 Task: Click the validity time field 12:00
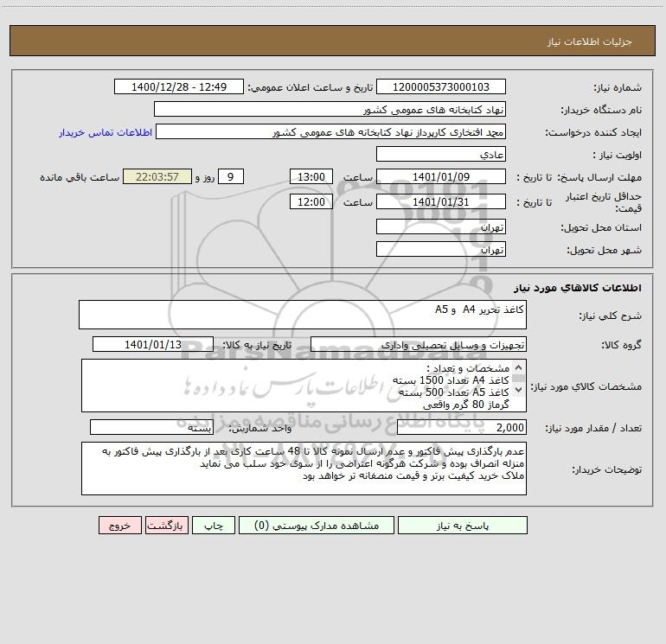pyautogui.click(x=311, y=201)
